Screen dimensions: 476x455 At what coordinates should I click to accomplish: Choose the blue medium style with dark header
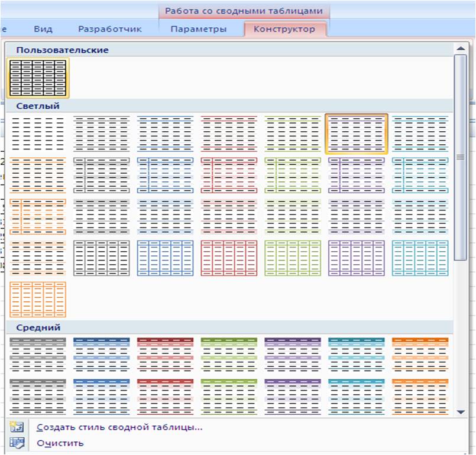[101, 353]
